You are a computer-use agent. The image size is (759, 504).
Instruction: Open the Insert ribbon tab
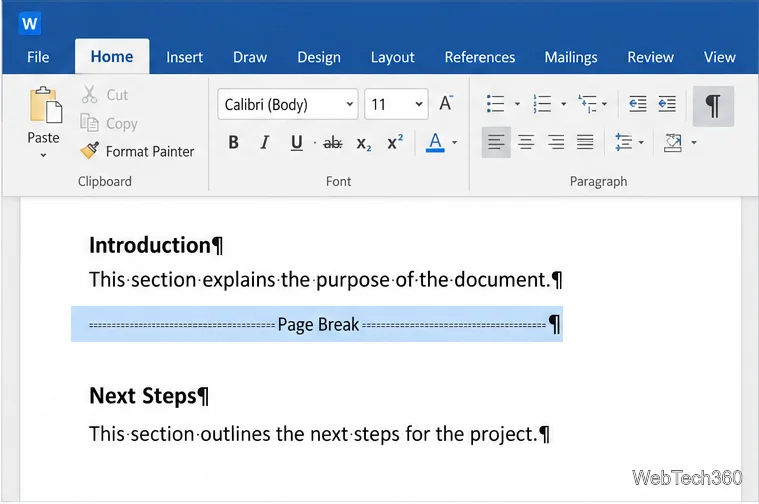pos(184,57)
